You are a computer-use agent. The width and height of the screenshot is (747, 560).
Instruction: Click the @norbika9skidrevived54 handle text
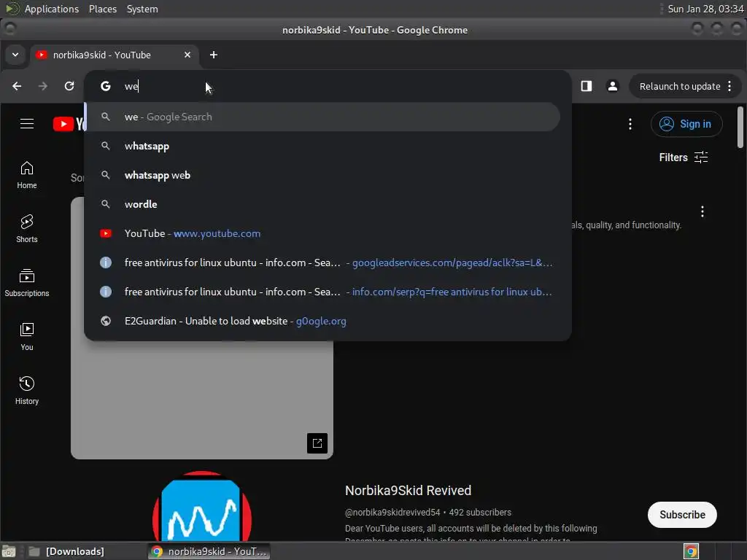[x=392, y=513]
